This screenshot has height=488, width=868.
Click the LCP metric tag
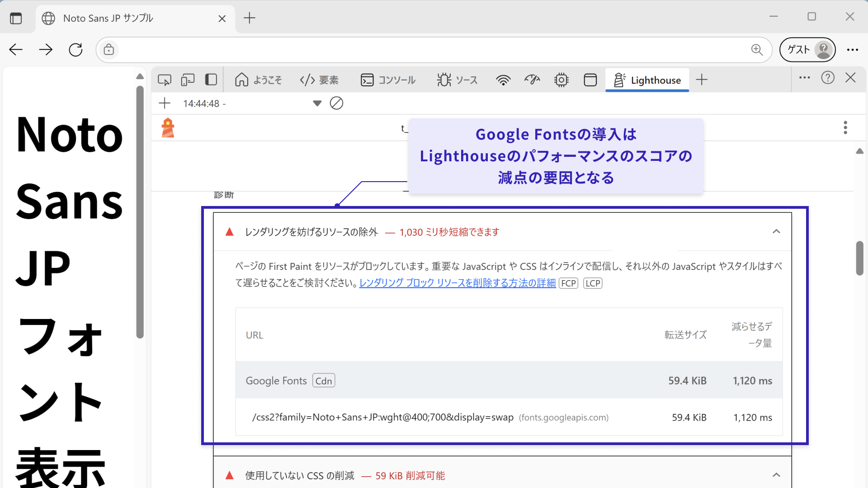click(x=593, y=283)
